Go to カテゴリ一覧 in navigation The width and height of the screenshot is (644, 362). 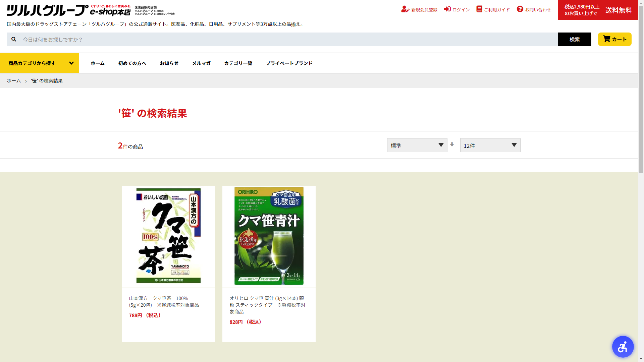tap(238, 63)
